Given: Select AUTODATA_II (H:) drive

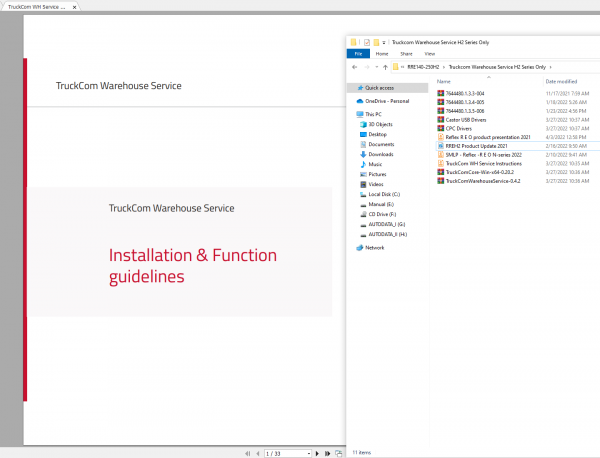Looking at the screenshot, I should [384, 234].
